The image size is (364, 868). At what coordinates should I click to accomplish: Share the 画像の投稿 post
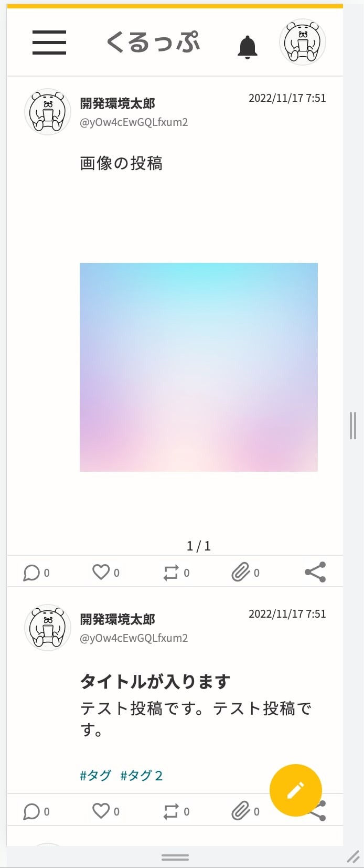coord(315,572)
